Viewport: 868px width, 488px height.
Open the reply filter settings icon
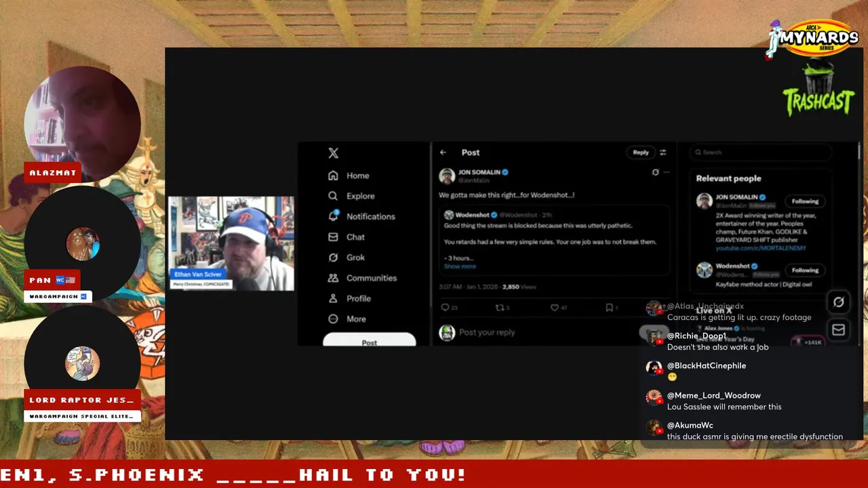pyautogui.click(x=663, y=152)
